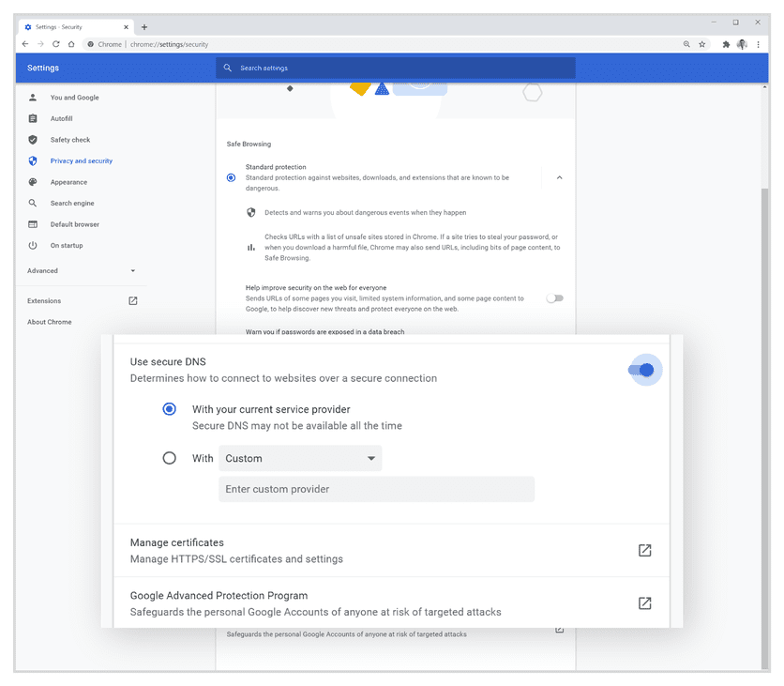The width and height of the screenshot is (784, 686).
Task: Open the Custom DNS provider dropdown
Action: point(300,458)
